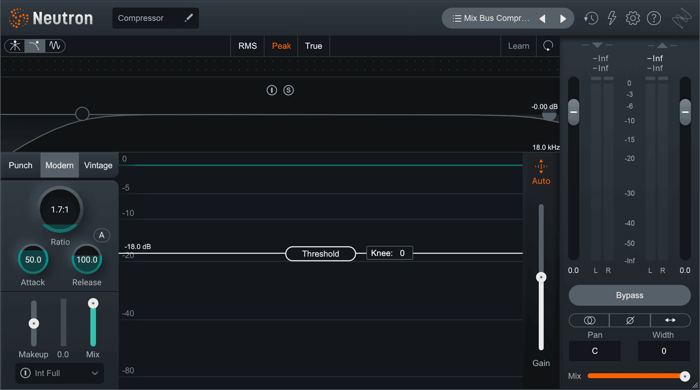Click the window resize grip corner

click(695, 385)
